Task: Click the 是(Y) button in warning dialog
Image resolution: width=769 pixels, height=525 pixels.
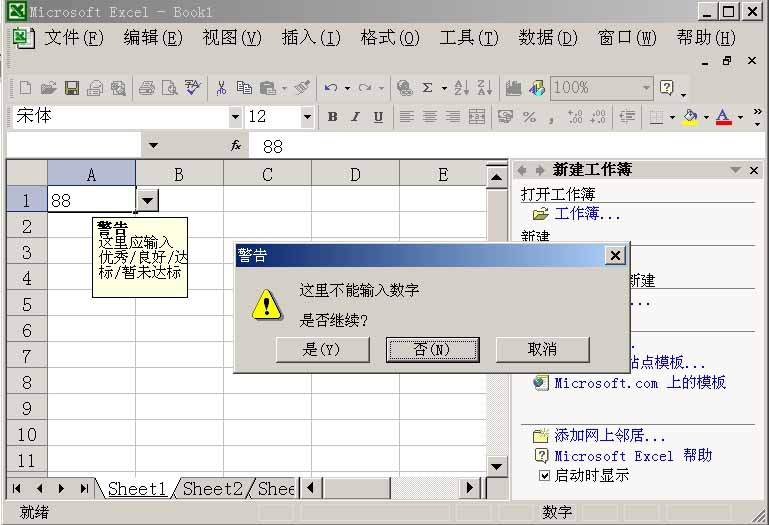Action: point(322,349)
